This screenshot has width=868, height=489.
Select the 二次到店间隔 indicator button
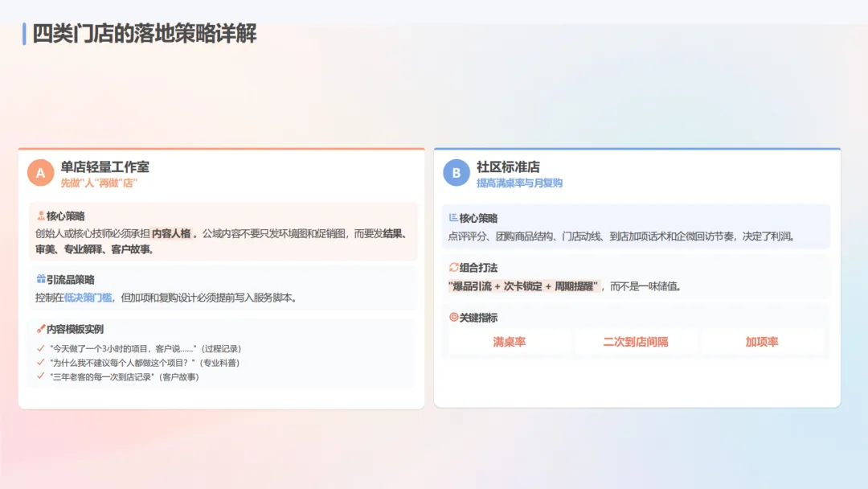(637, 341)
